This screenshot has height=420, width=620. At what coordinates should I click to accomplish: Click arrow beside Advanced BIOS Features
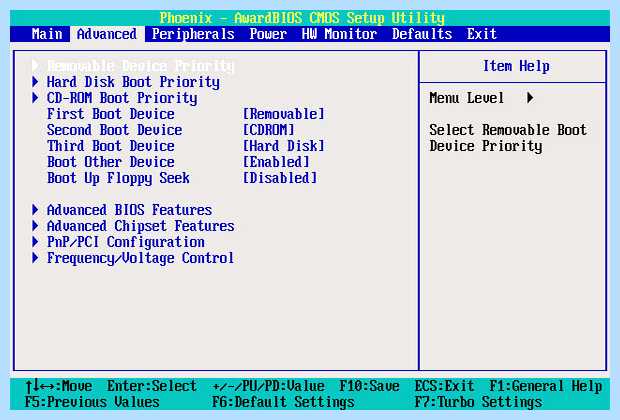coord(36,210)
